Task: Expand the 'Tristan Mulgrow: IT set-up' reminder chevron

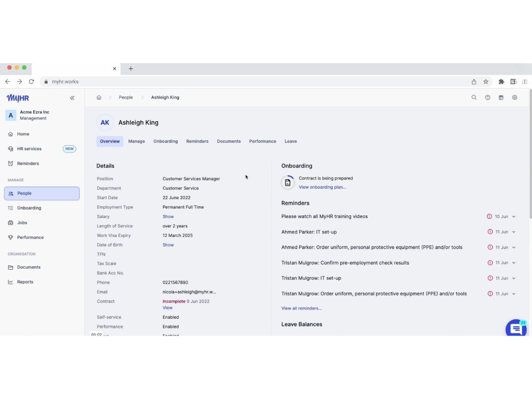Action: [514, 278]
